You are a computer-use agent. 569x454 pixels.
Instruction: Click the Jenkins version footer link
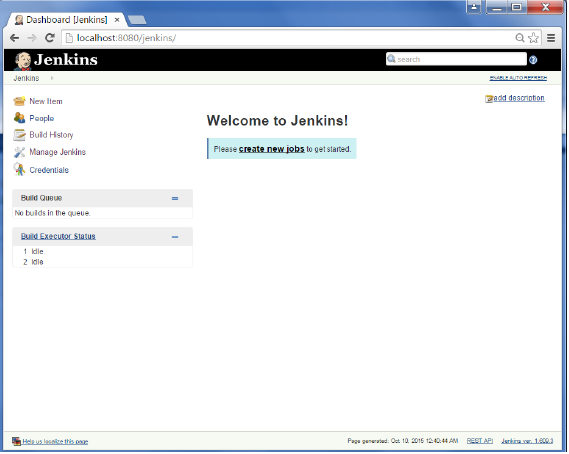coord(527,441)
